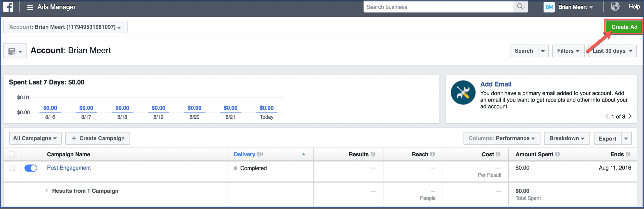Screen dimensions: 644x209
Task: Sort by Cost column header
Action: (488, 154)
